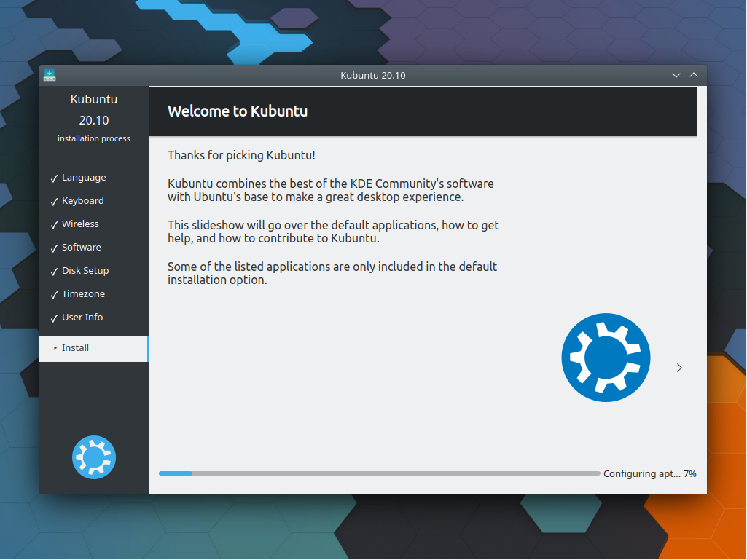Select the Keyboard step in the sidebar
The image size is (747, 560).
pyautogui.click(x=77, y=201)
